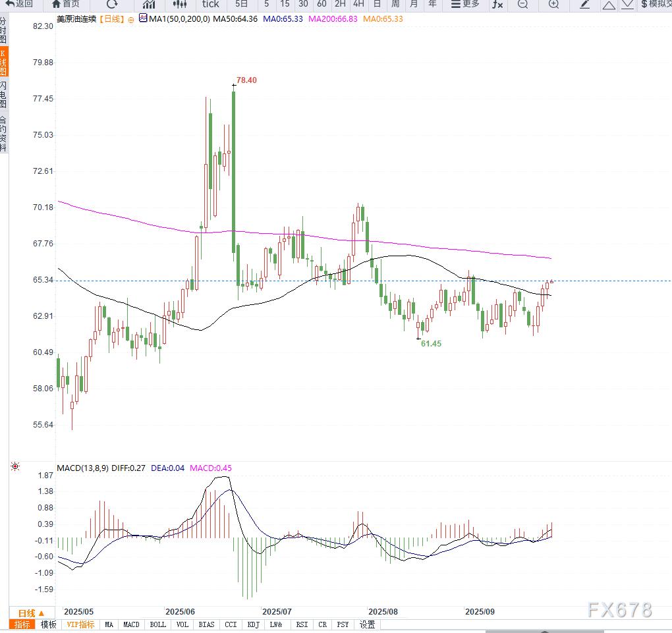Click the red MACD panel settings icon
The height and width of the screenshot is (633, 672).
coord(14,467)
